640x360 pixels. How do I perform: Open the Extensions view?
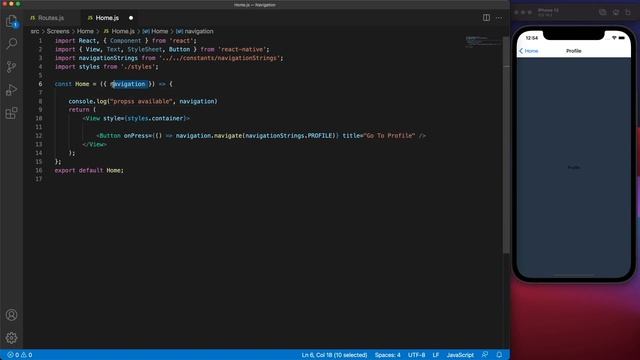11,113
